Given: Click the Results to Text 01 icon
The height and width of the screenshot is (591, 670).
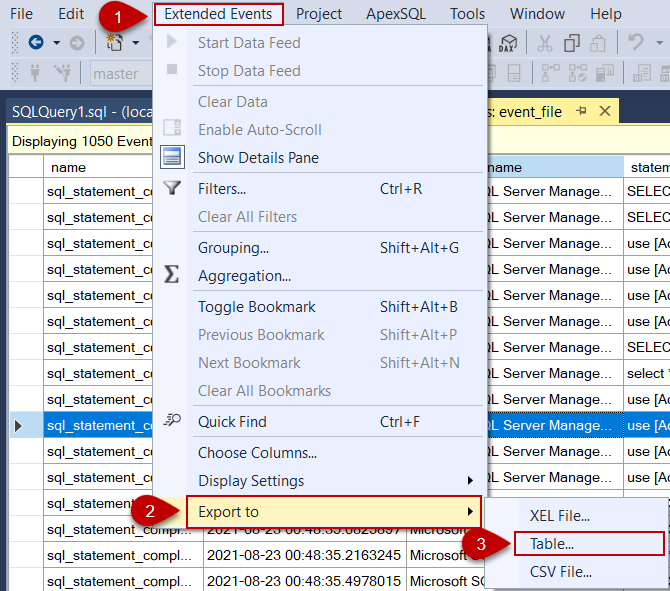Looking at the screenshot, I should 642,73.
